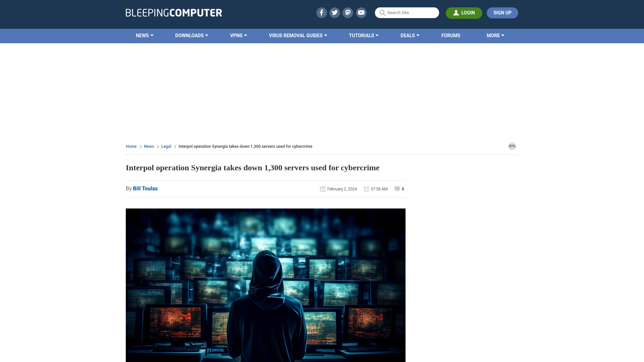
Task: Select the FORUMS menu item
Action: (x=451, y=35)
